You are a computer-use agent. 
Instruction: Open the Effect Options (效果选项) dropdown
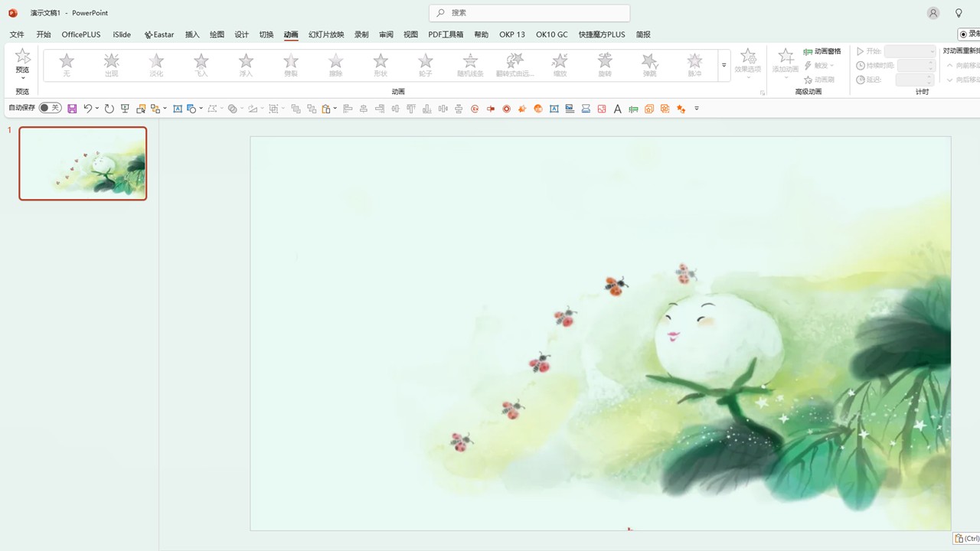point(748,64)
